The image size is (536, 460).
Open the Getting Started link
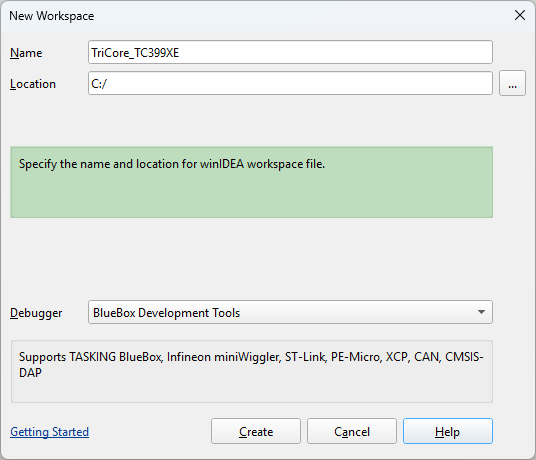click(50, 432)
